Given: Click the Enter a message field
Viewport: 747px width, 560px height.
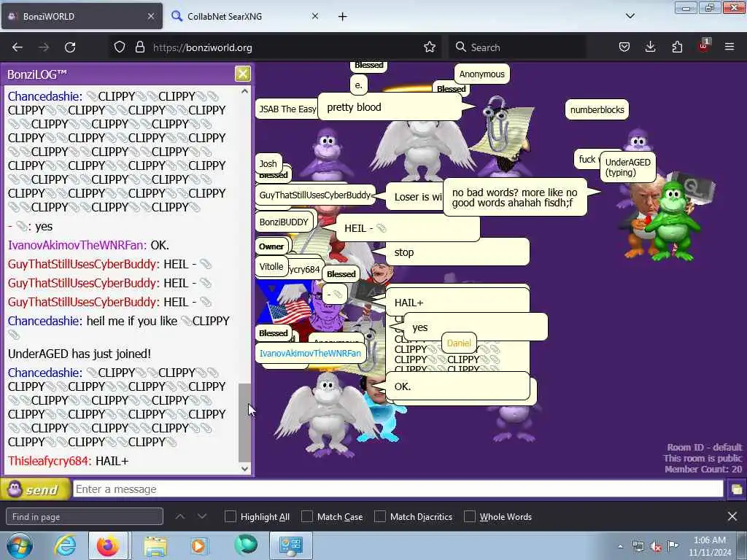Looking at the screenshot, I should [x=398, y=489].
